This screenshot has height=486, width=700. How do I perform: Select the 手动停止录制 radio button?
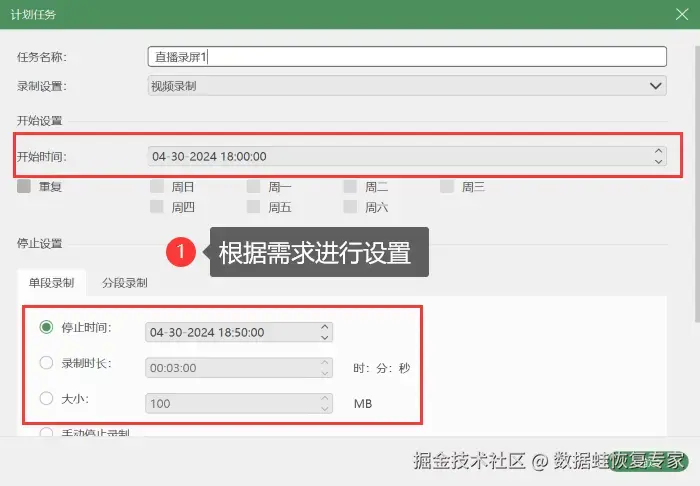point(46,432)
